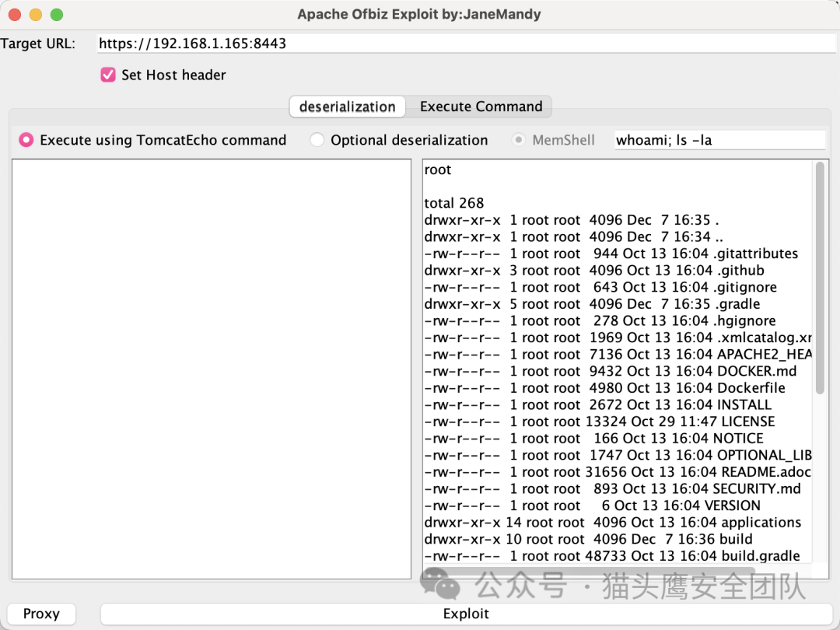Select Optional deserialization radio button
840x630 pixels.
pyautogui.click(x=317, y=140)
